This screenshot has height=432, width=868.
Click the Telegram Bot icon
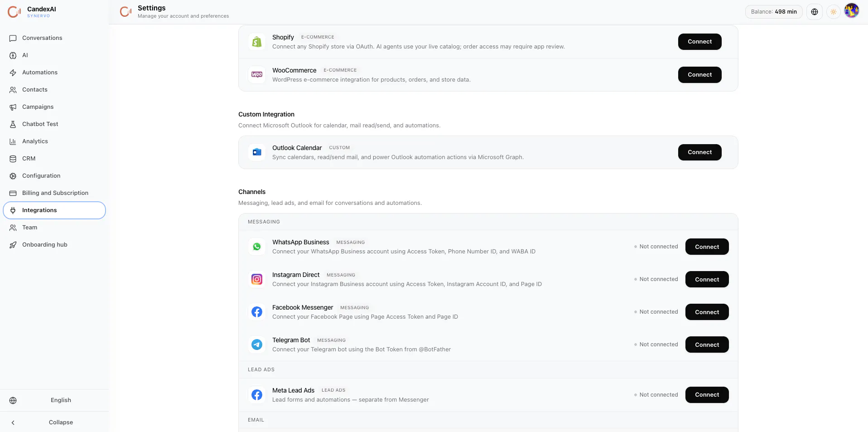tap(257, 345)
